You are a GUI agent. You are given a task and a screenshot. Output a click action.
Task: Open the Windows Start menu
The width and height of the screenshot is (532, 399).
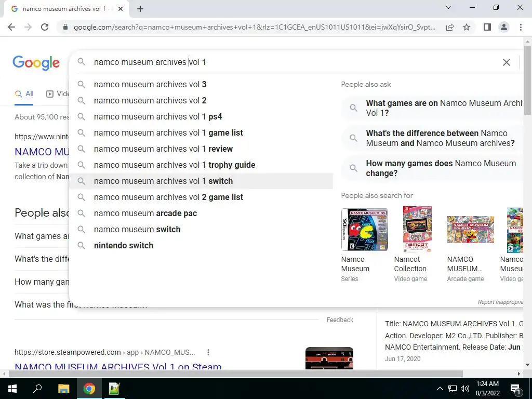point(12,389)
